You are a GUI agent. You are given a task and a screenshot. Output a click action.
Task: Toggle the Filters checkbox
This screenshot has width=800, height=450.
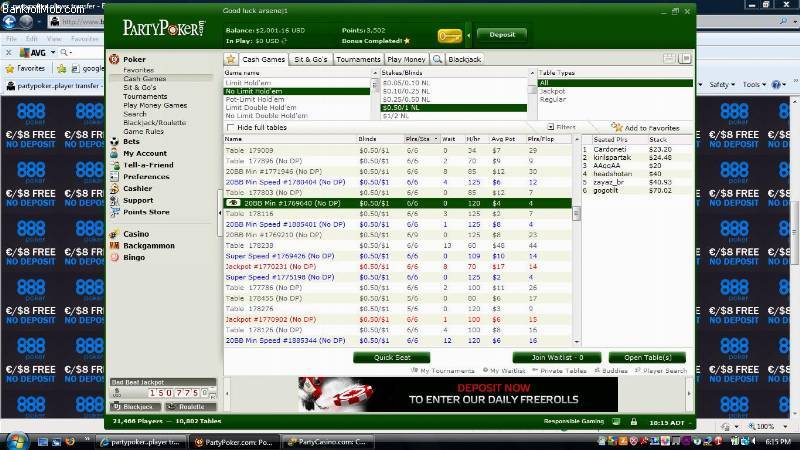pyautogui.click(x=551, y=127)
